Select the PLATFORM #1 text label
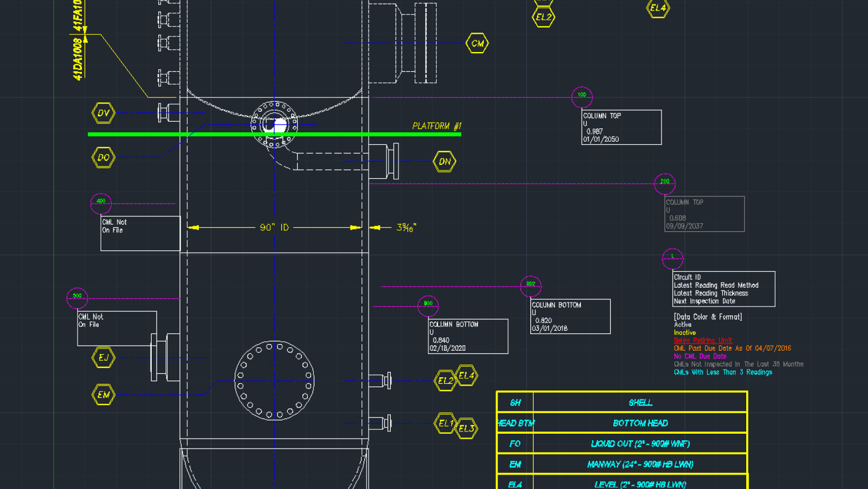Screen dimensions: 868x489 [437, 126]
